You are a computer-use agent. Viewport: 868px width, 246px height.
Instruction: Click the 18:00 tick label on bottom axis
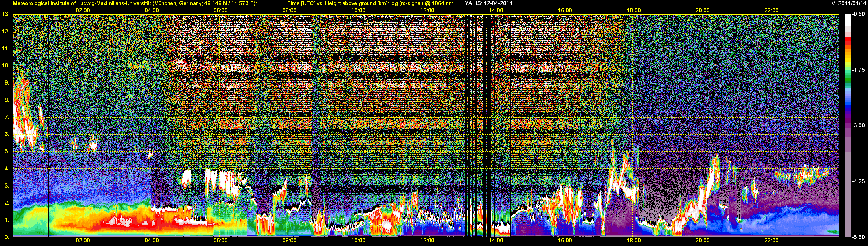(634, 241)
